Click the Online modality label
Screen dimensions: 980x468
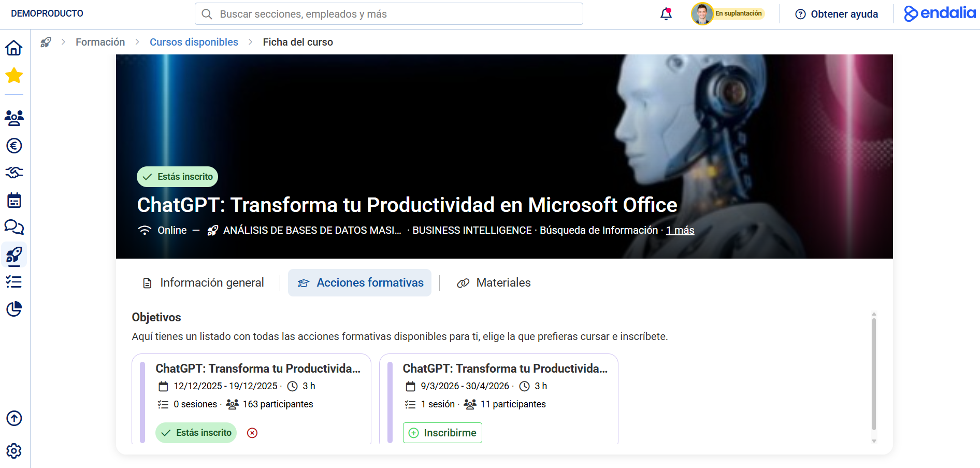point(172,230)
